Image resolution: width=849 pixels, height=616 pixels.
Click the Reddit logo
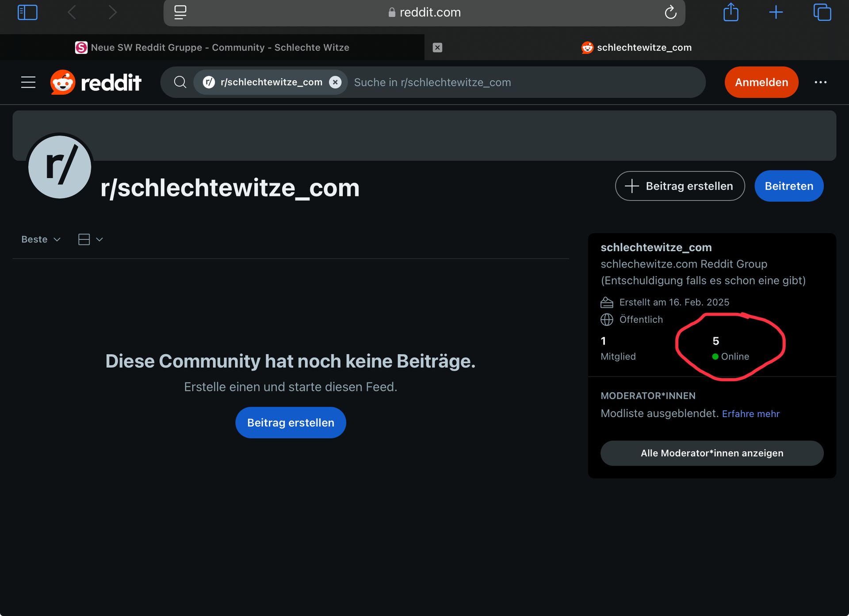tap(96, 82)
